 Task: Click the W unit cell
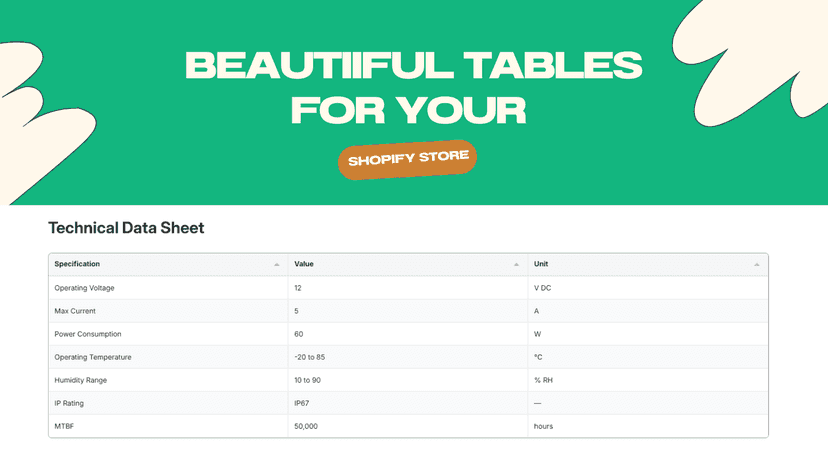click(x=648, y=334)
